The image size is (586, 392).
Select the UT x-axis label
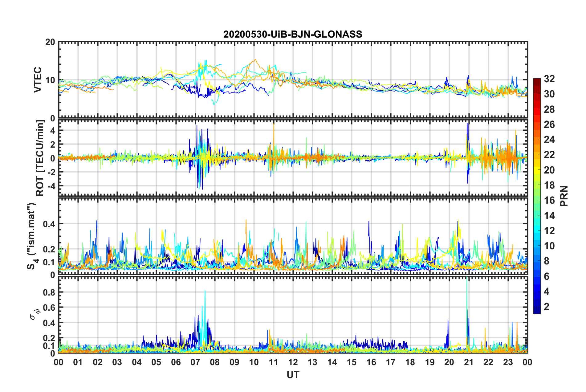click(293, 375)
